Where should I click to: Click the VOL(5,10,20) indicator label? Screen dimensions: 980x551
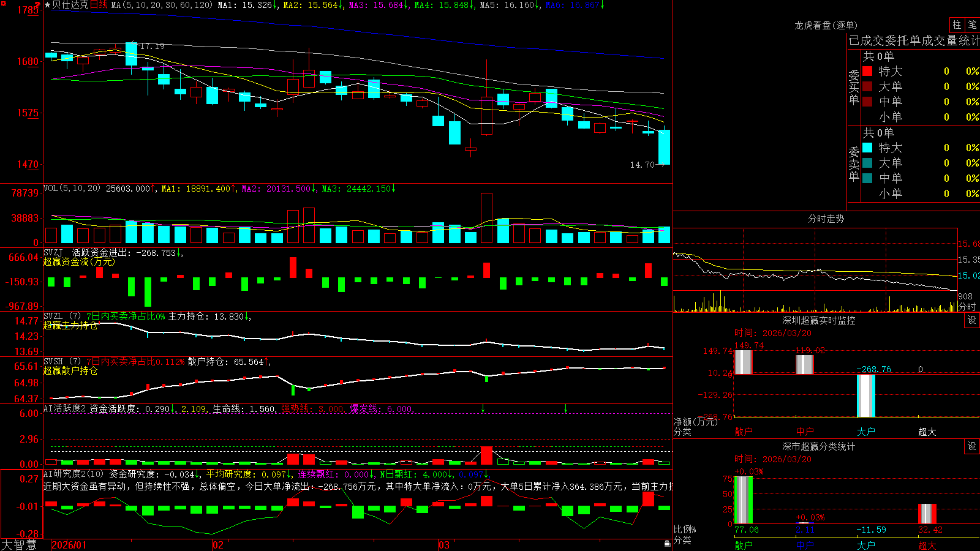72,189
